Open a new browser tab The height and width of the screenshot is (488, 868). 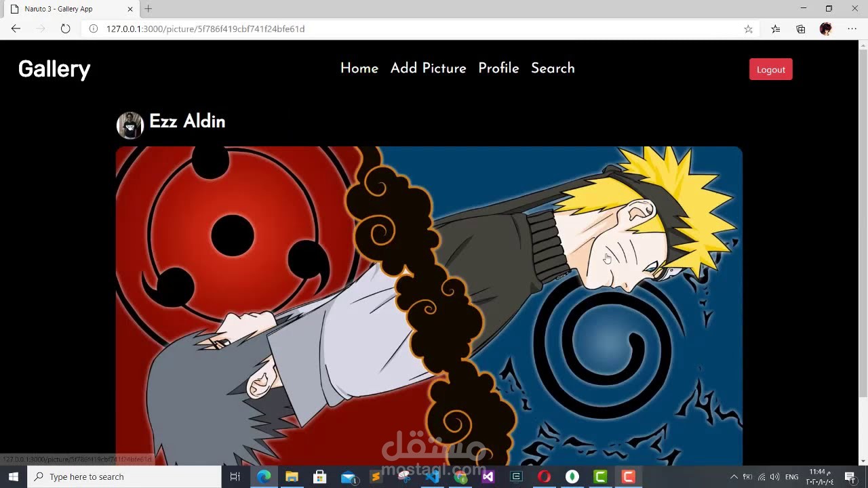[x=148, y=9]
